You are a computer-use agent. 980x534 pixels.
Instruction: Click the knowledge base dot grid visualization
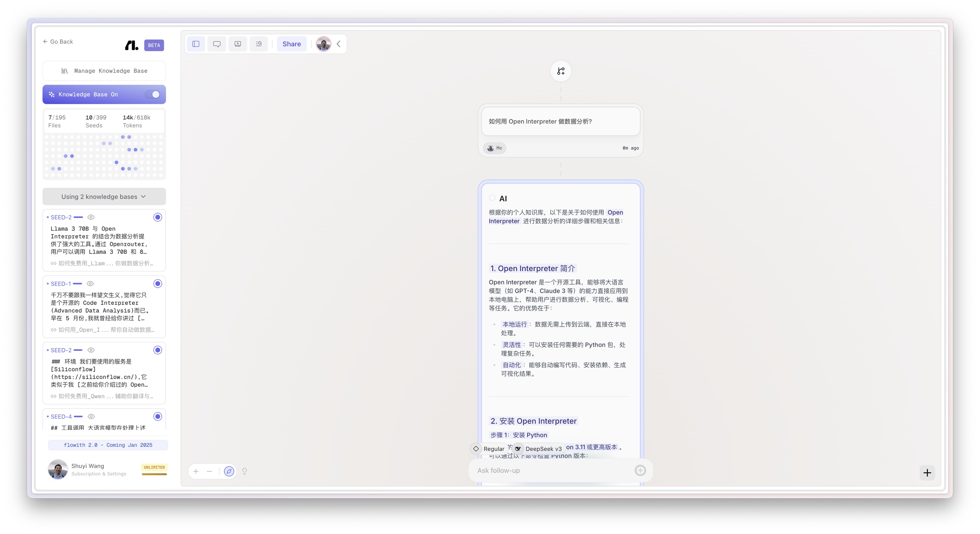coord(104,156)
